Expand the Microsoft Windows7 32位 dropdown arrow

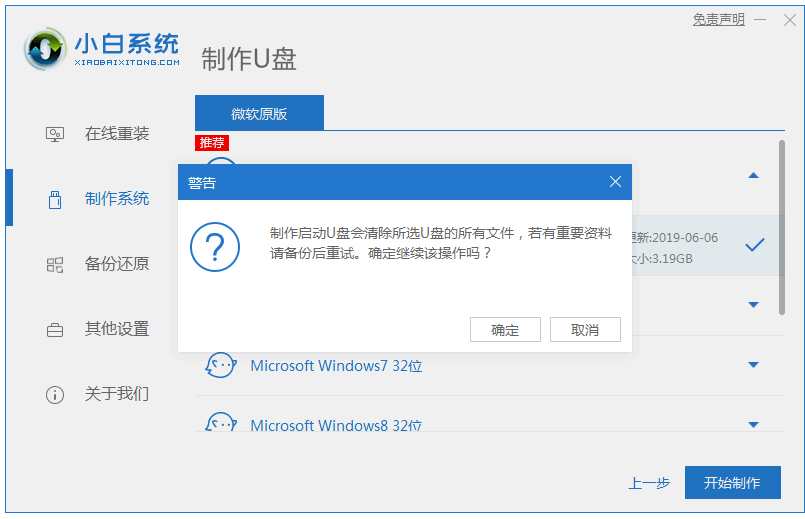click(x=754, y=365)
